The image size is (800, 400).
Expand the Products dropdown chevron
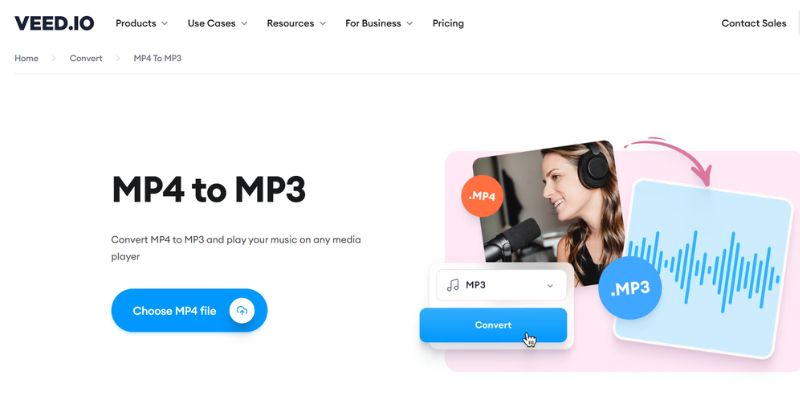pos(164,23)
